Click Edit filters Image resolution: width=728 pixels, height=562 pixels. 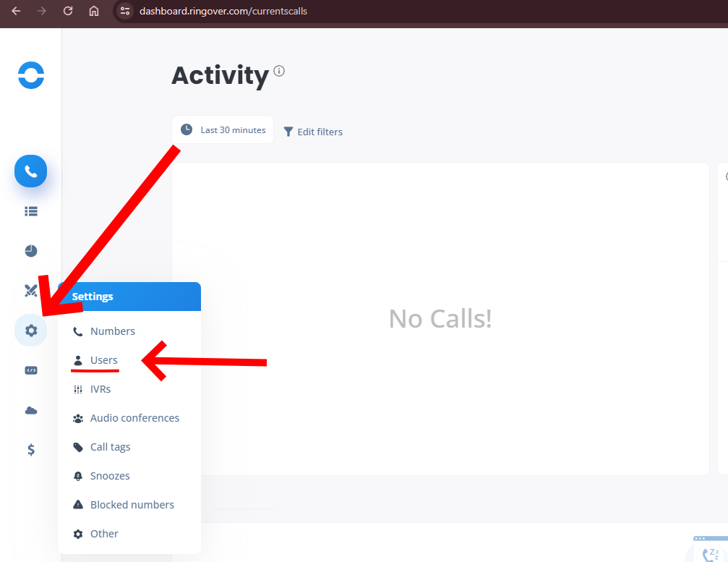(313, 132)
